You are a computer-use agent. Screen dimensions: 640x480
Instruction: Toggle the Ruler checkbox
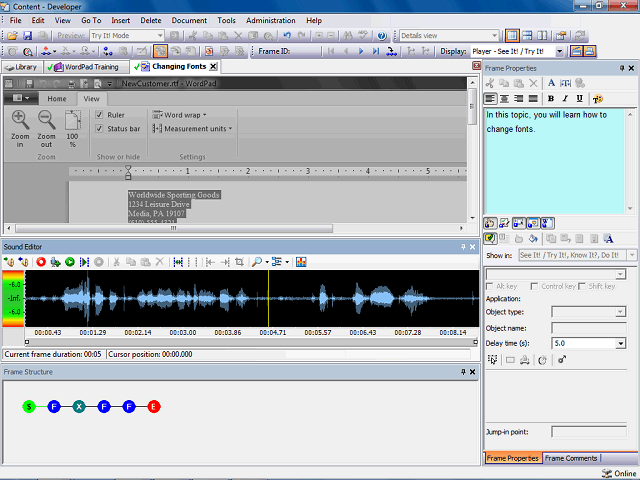click(x=100, y=115)
